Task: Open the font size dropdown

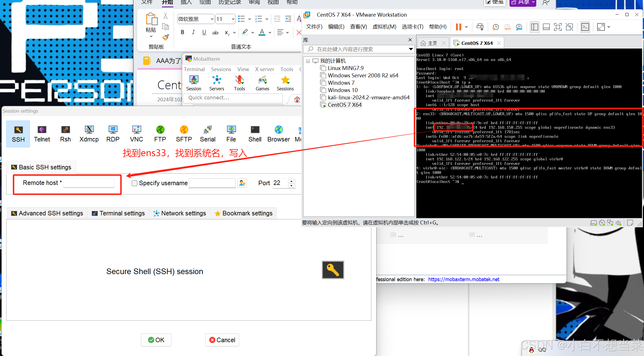Action: tap(233, 19)
